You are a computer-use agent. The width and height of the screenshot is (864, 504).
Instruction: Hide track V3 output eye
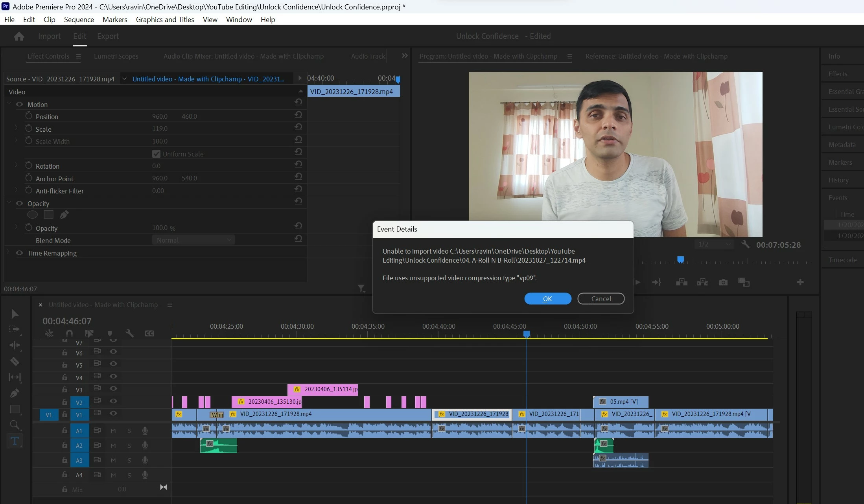coord(113,388)
